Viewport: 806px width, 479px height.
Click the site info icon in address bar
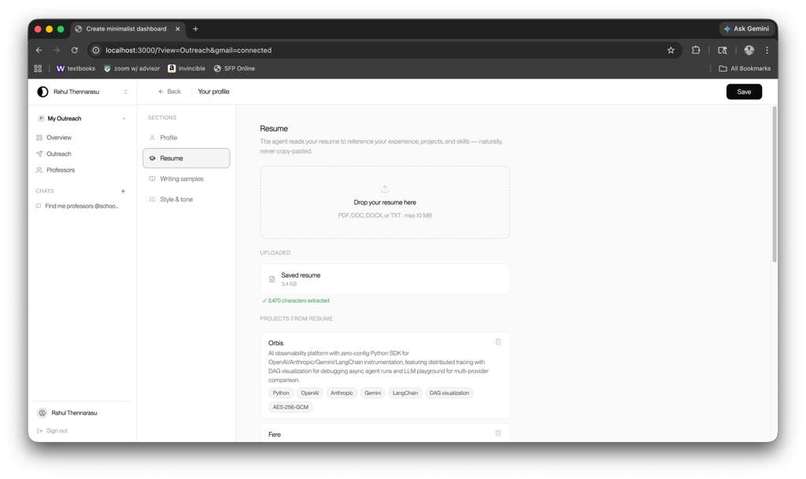[x=96, y=50]
